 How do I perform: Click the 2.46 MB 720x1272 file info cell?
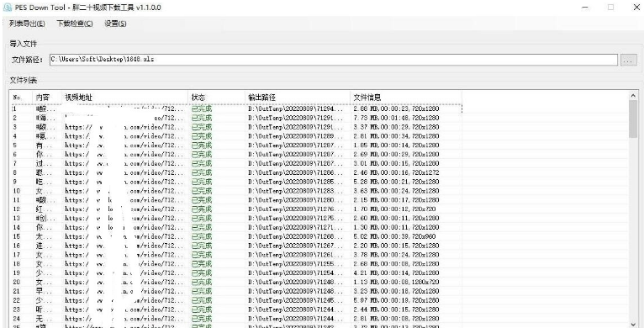(x=396, y=172)
